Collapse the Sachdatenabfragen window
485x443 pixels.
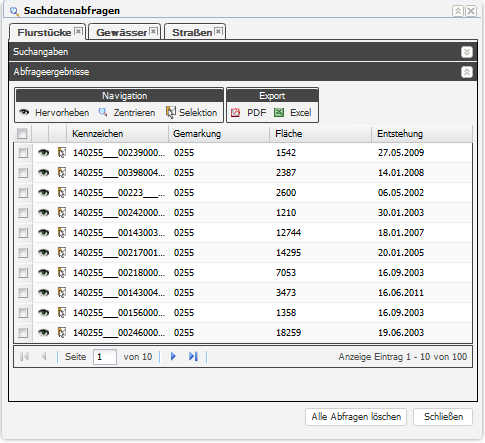click(458, 11)
